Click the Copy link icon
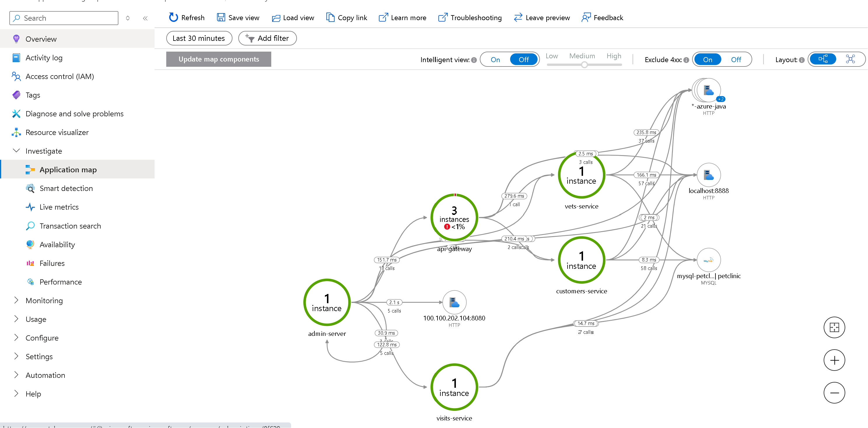The image size is (868, 428). coord(330,17)
